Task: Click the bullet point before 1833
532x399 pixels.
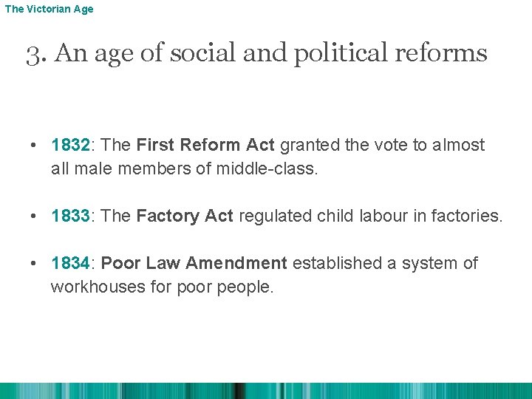Action: 35,216
